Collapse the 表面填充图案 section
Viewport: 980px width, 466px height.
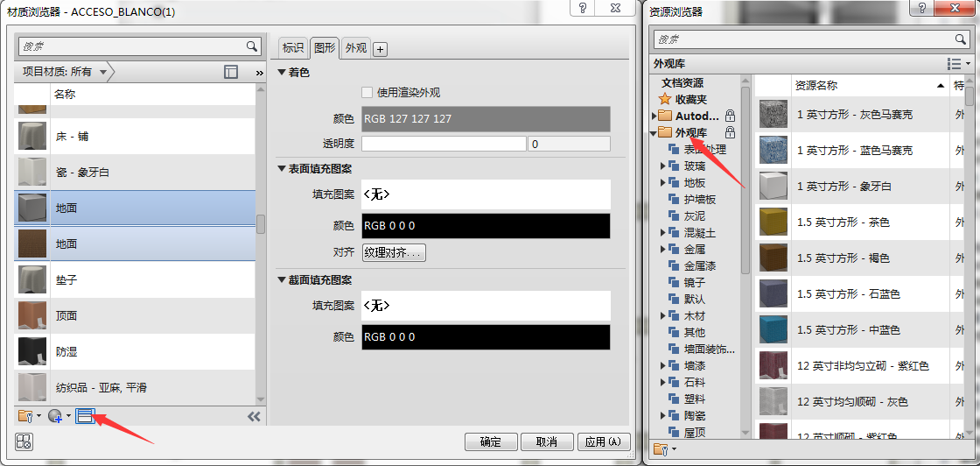pos(282,169)
